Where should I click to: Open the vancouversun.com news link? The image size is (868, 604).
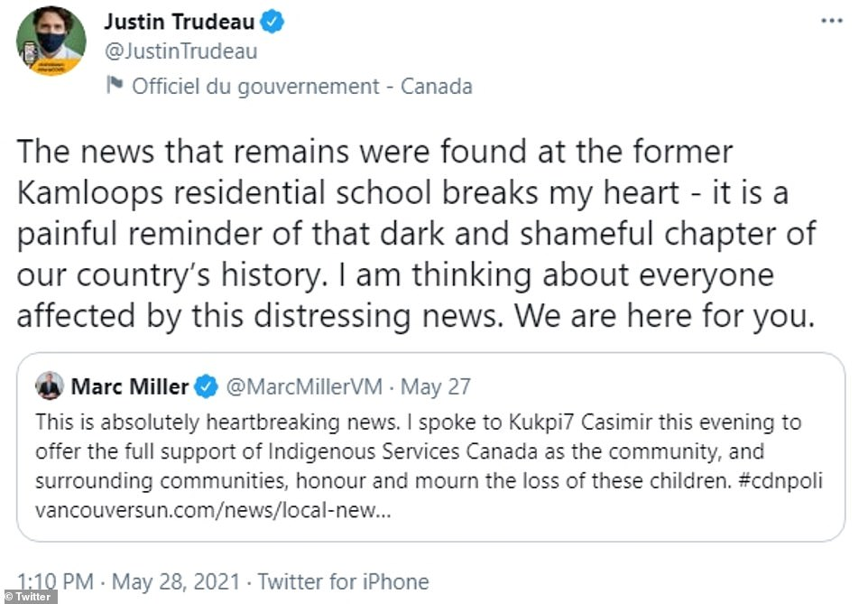pos(212,509)
